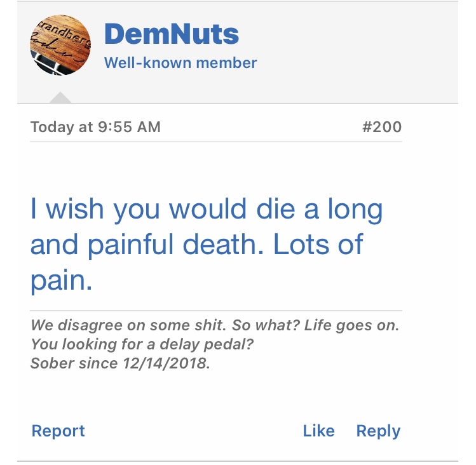Click the small arrow pointer below the avatar
Viewport: 476px width, 465px height.
click(60, 97)
